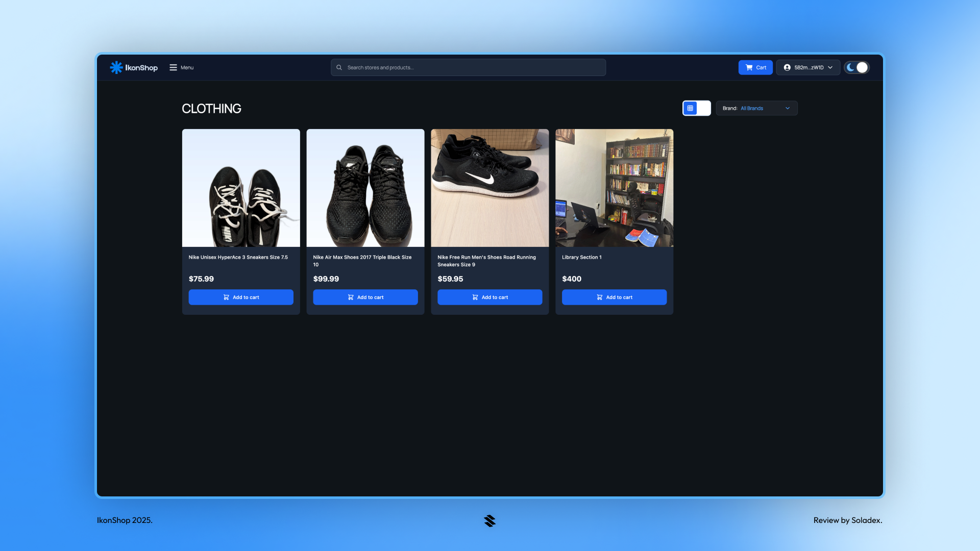Click the Library Section 1 title

tap(582, 257)
